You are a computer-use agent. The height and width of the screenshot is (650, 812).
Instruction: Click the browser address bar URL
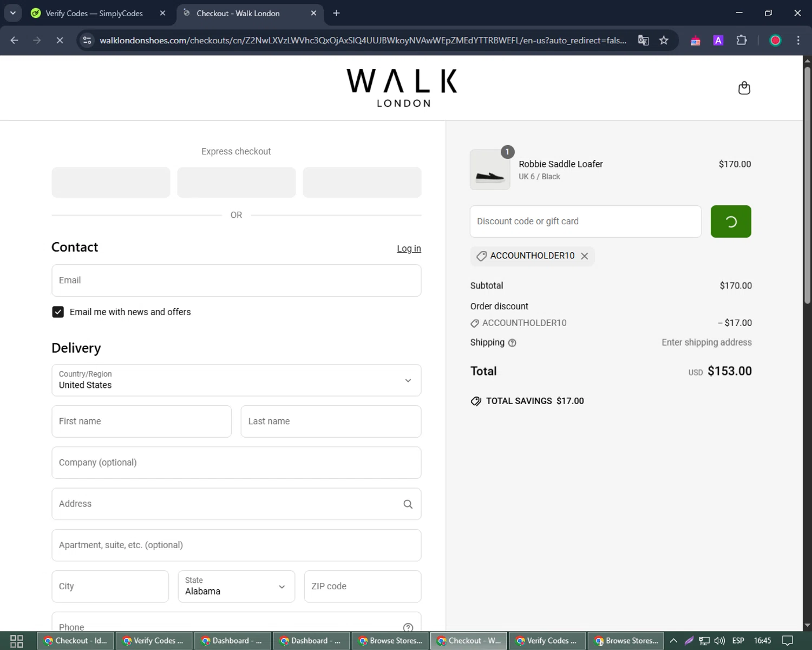pyautogui.click(x=363, y=40)
